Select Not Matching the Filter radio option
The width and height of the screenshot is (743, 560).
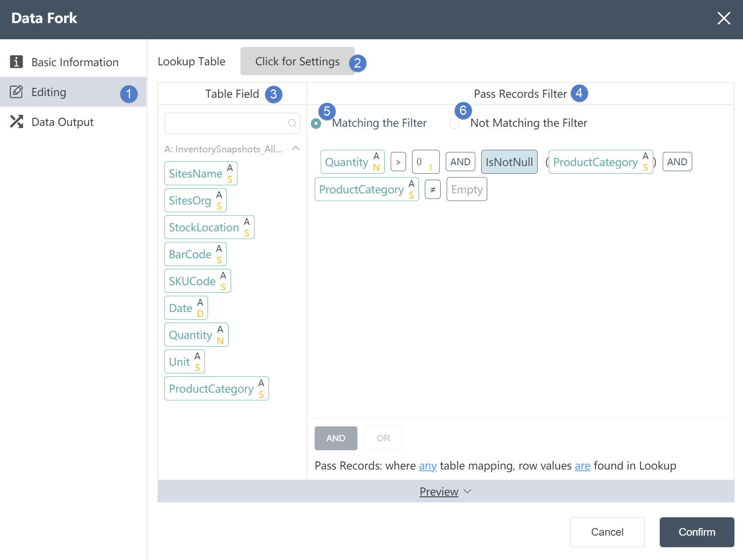(454, 123)
